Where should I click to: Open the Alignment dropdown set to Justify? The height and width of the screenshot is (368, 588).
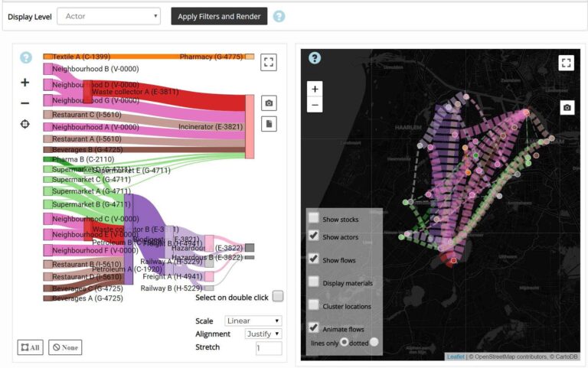pyautogui.click(x=263, y=334)
